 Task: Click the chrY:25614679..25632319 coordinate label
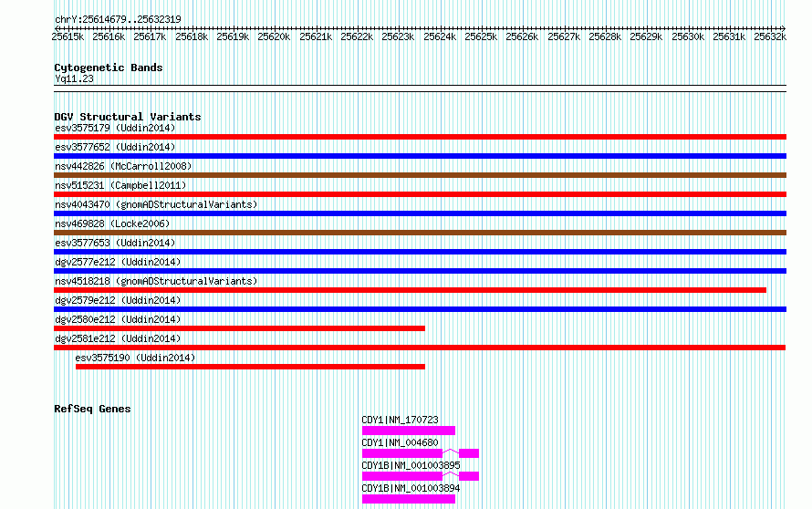118,19
